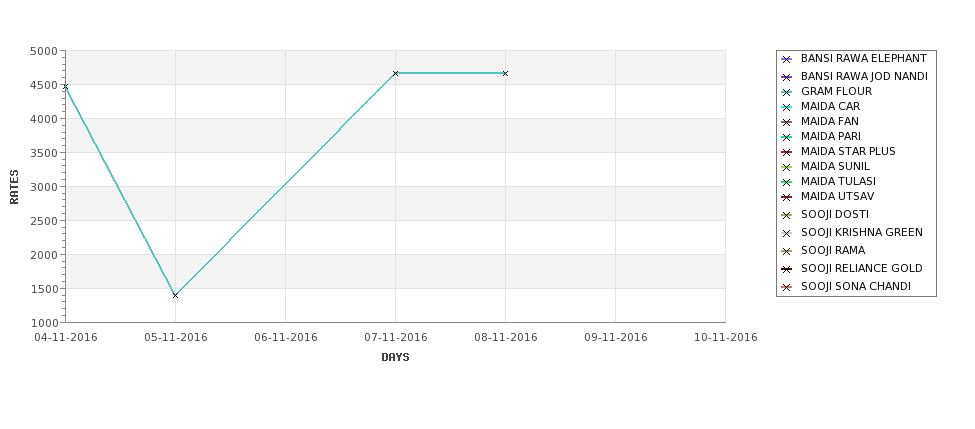The height and width of the screenshot is (429, 975).
Task: Click the data point at 05-11-2016
Action: pyautogui.click(x=175, y=295)
